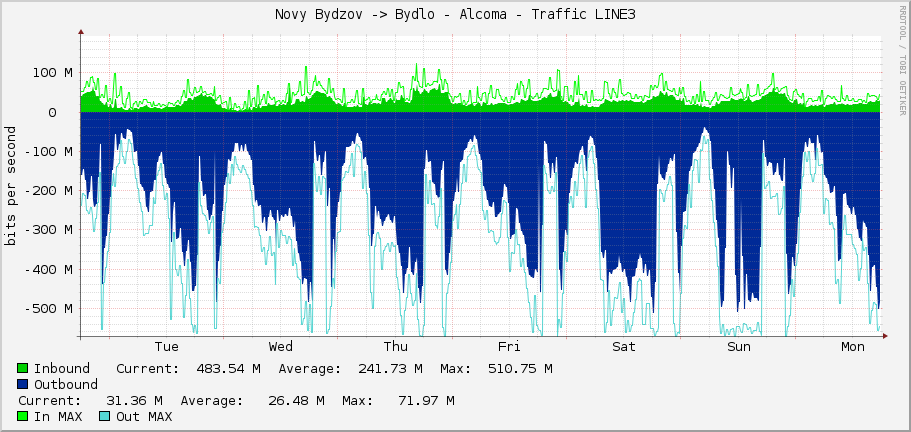
Task: Click the 'Fri' x-axis label
Action: tap(509, 347)
